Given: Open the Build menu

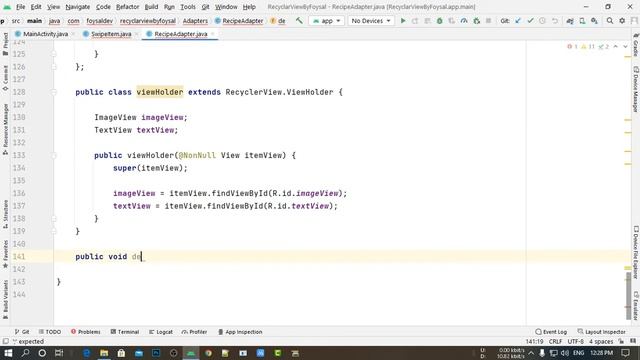Looking at the screenshot, I should pos(151,7).
